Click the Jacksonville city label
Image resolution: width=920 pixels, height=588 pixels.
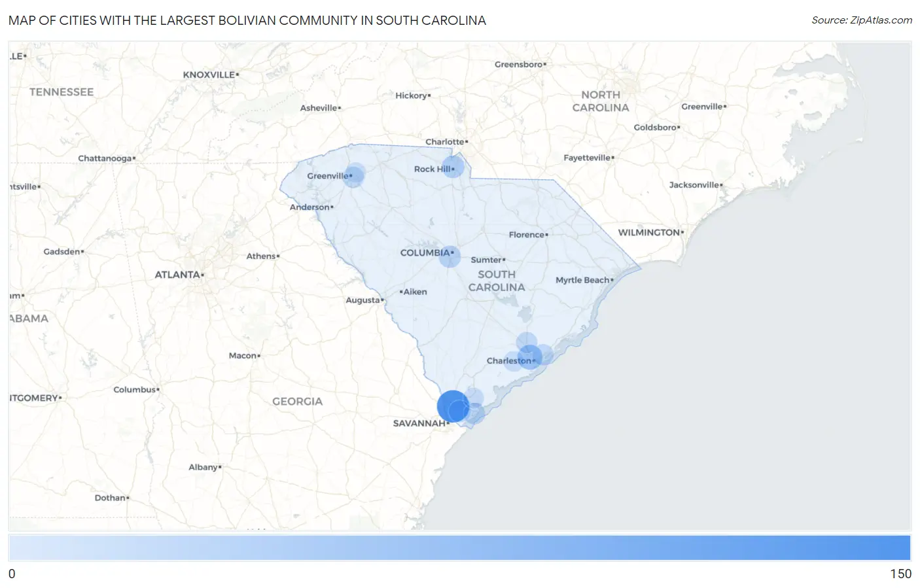(x=696, y=185)
